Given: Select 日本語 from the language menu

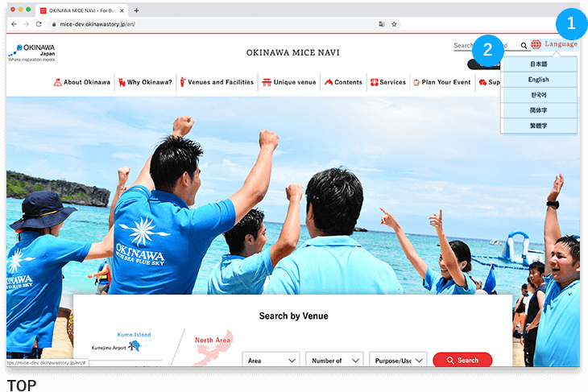Looking at the screenshot, I should [538, 64].
